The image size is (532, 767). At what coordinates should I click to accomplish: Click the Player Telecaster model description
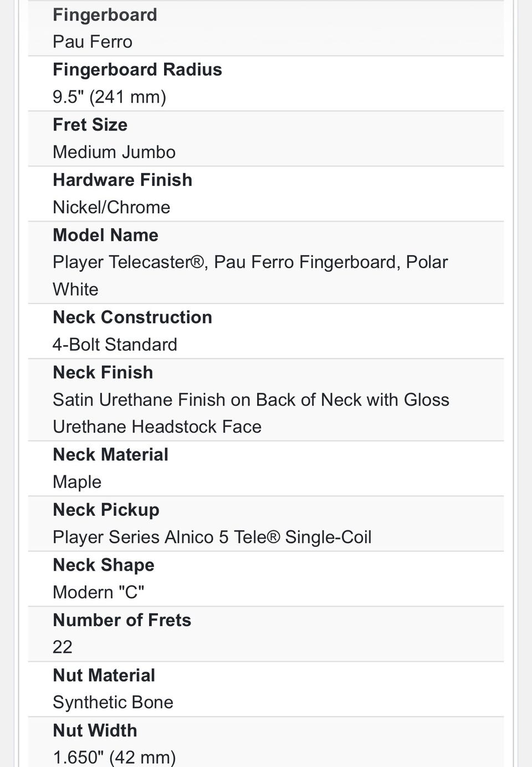pyautogui.click(x=249, y=262)
